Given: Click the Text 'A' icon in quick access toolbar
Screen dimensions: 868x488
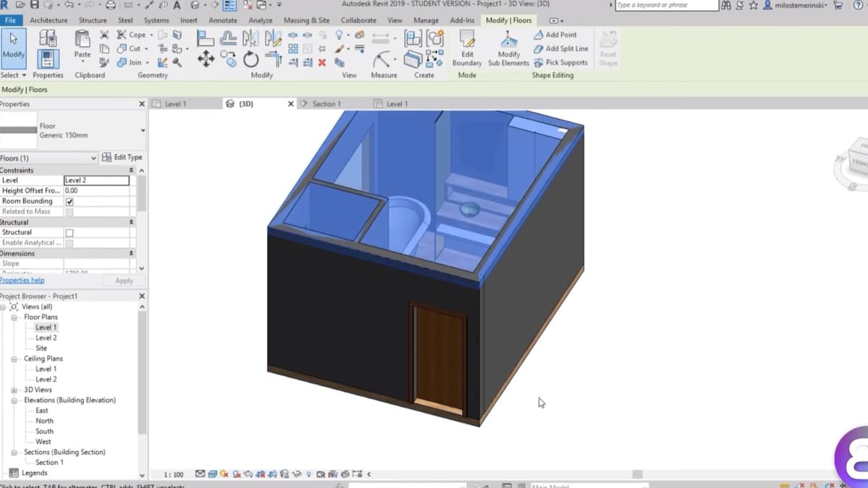Looking at the screenshot, I should point(176,5).
